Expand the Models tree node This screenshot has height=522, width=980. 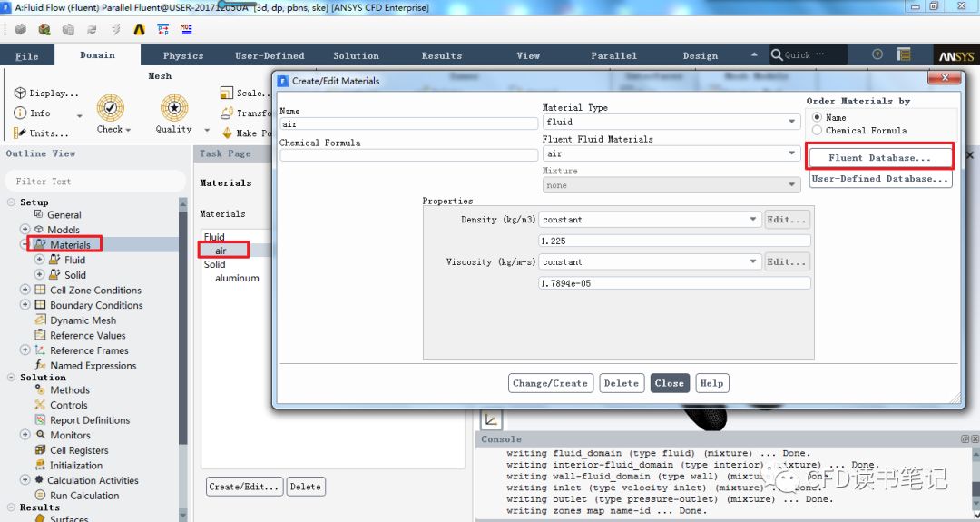(x=25, y=230)
